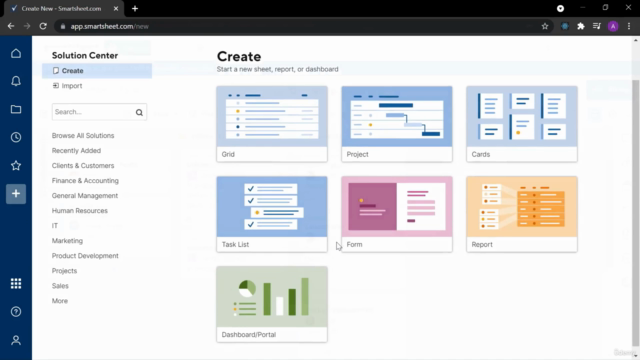Create a new Report
Screen dimensions: 640x360
pos(522,214)
